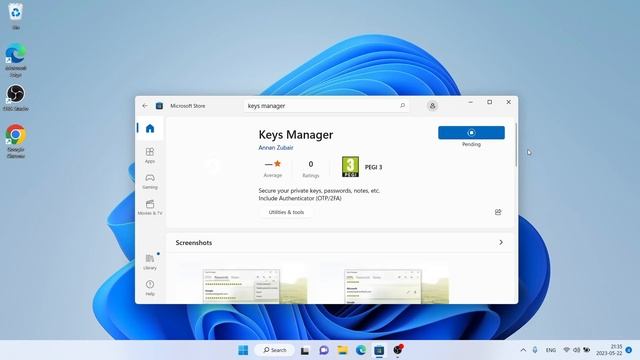The width and height of the screenshot is (640, 360).
Task: Click the PEGI 3 text label
Action: tap(373, 167)
